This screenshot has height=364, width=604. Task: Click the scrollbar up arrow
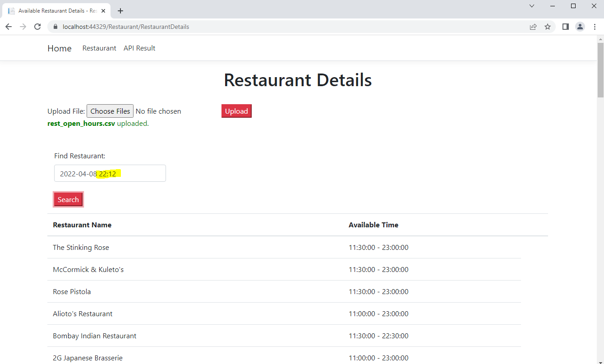[x=600, y=39]
